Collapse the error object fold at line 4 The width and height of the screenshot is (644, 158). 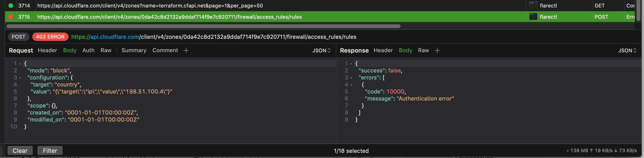click(x=351, y=85)
